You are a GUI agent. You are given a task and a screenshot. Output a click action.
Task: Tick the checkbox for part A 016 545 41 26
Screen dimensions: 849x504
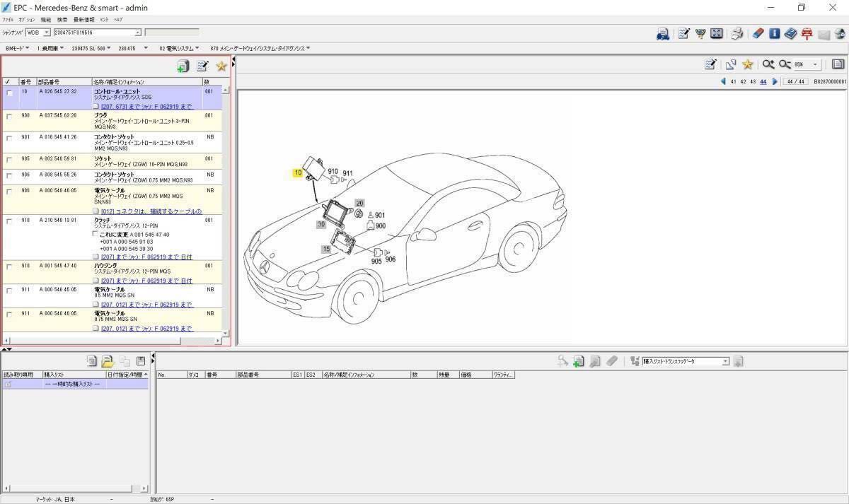click(x=9, y=138)
